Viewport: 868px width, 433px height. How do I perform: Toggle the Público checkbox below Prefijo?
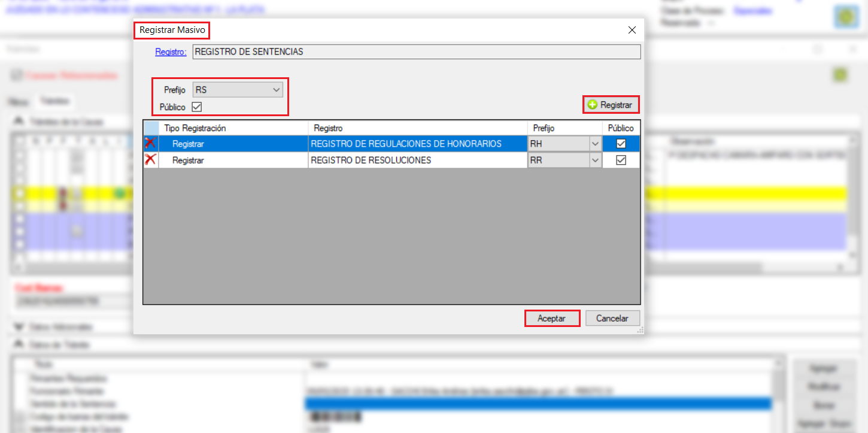196,107
